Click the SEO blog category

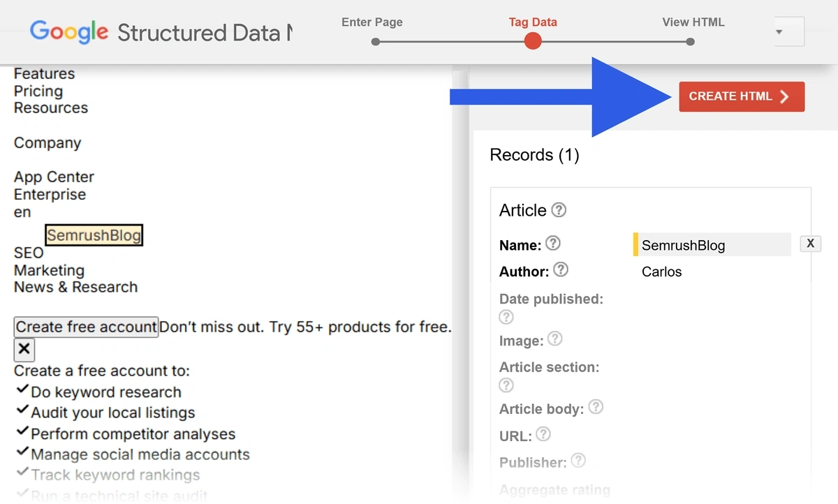pos(29,253)
